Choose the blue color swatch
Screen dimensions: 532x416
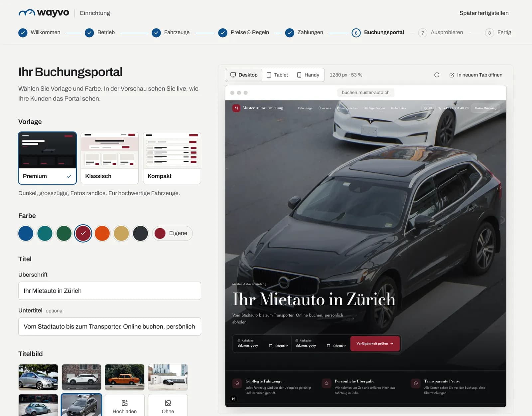(x=26, y=233)
